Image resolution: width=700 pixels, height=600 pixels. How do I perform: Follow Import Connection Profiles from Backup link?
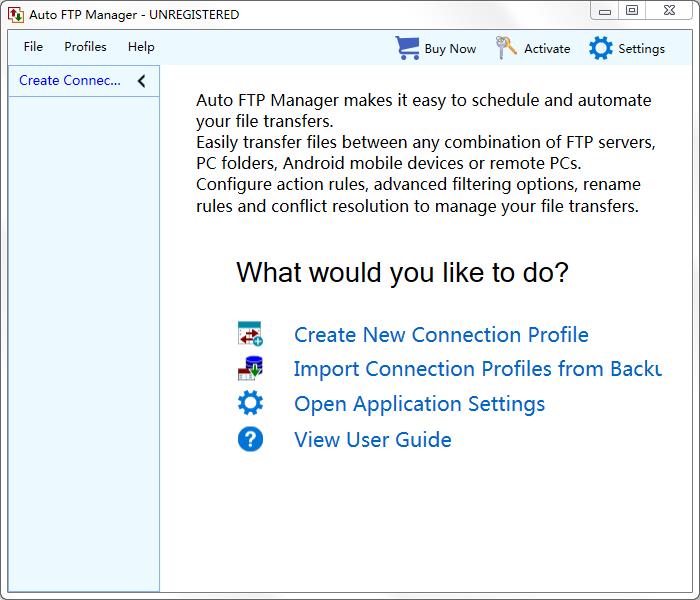[x=477, y=369]
